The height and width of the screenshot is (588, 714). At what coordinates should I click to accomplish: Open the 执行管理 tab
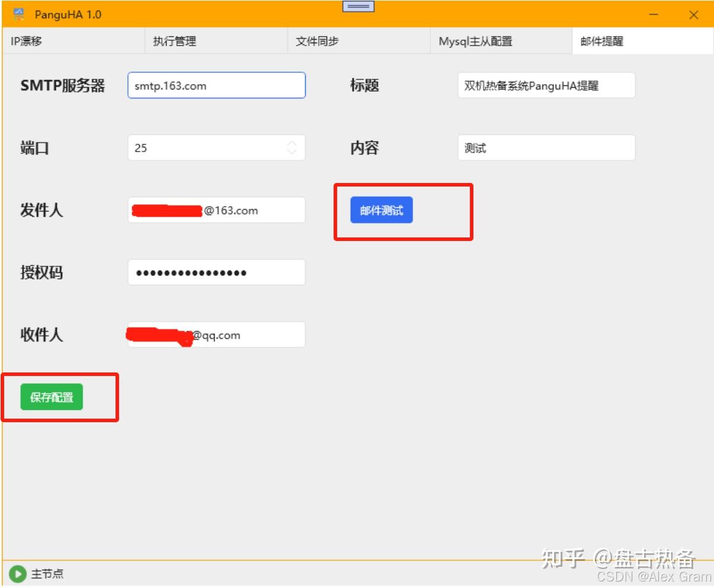pyautogui.click(x=174, y=41)
